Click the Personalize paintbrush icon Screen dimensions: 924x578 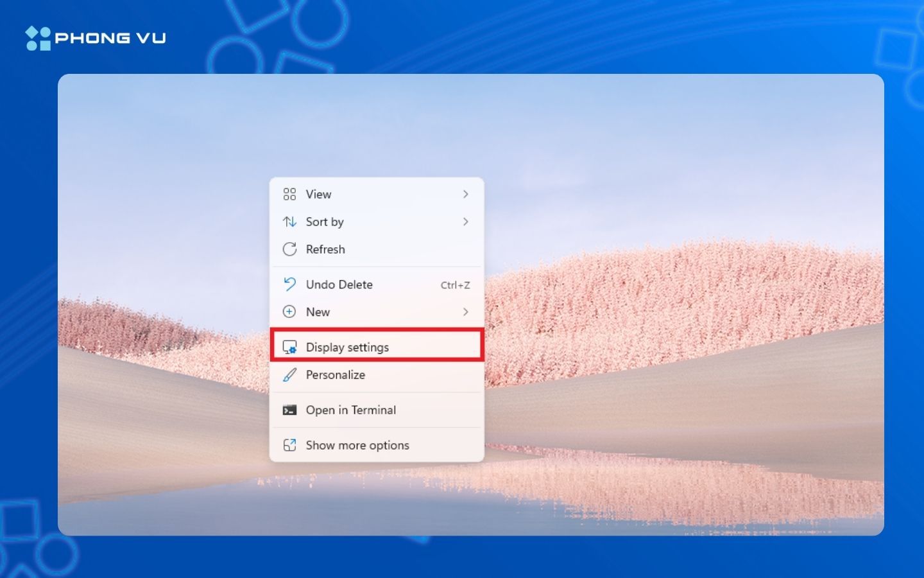pos(290,374)
